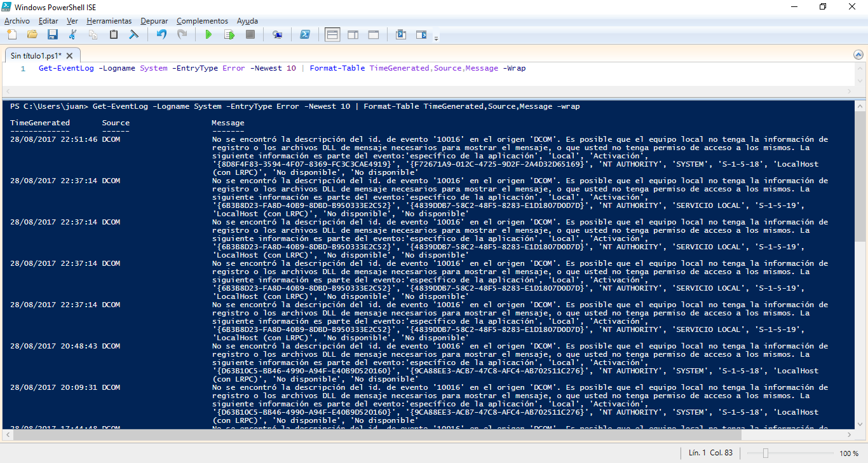Click console scrollbar down arrow
This screenshot has height=463, width=868.
click(x=860, y=424)
